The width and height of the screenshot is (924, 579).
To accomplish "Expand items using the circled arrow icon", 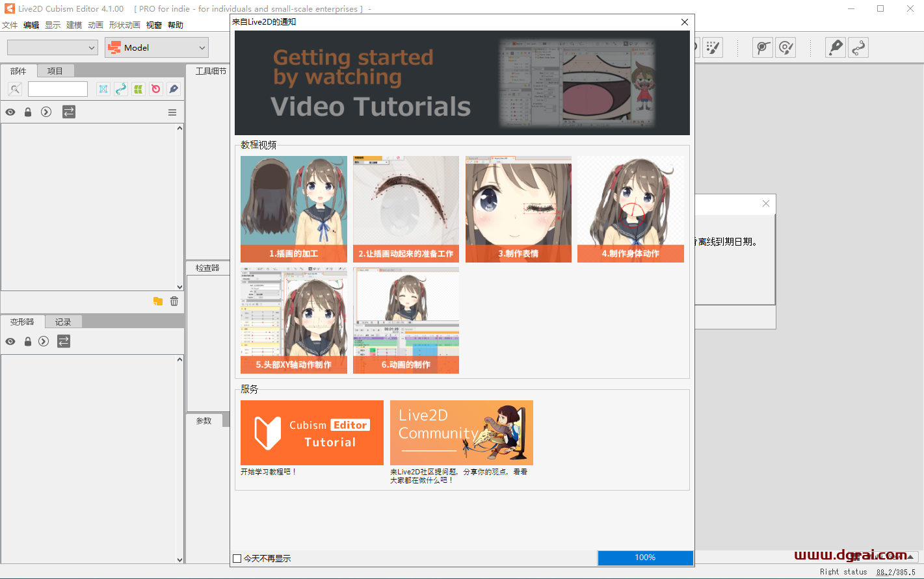I will (46, 112).
